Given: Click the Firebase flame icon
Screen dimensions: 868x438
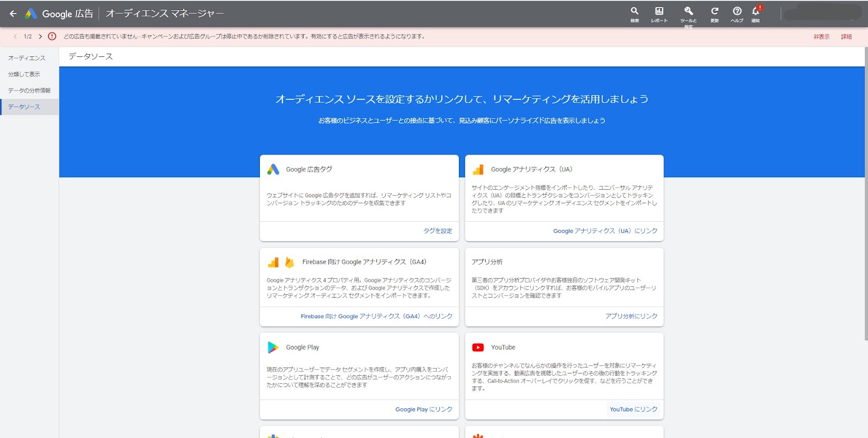Looking at the screenshot, I should 289,262.
